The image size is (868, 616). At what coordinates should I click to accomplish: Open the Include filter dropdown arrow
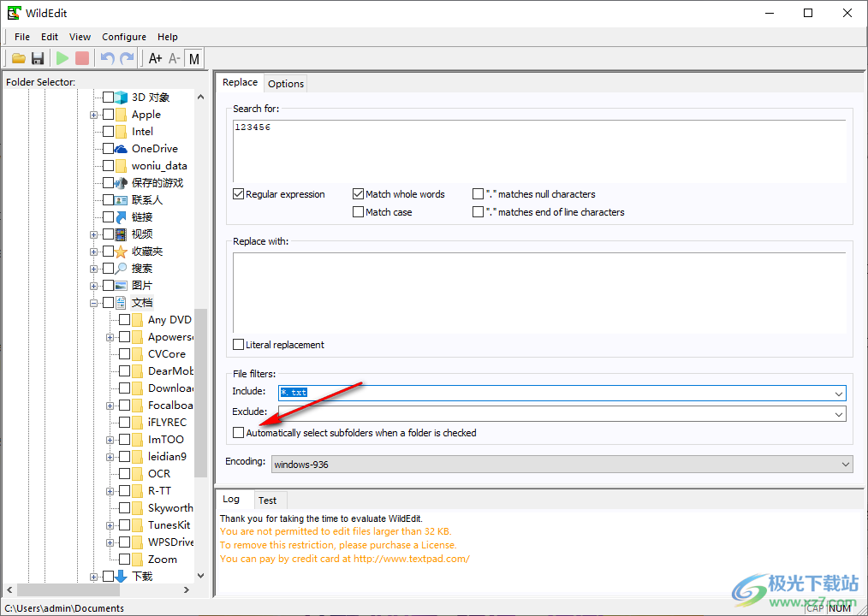coord(839,394)
